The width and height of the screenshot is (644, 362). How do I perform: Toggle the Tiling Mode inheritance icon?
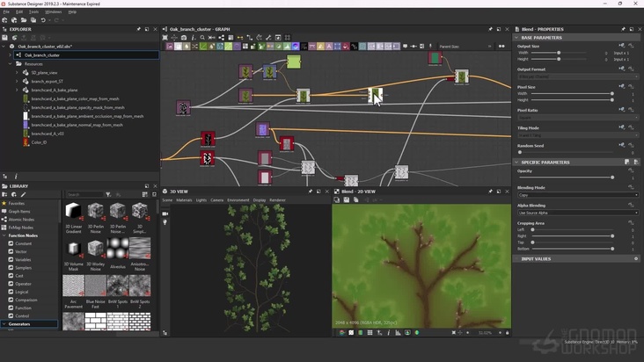coord(622,127)
